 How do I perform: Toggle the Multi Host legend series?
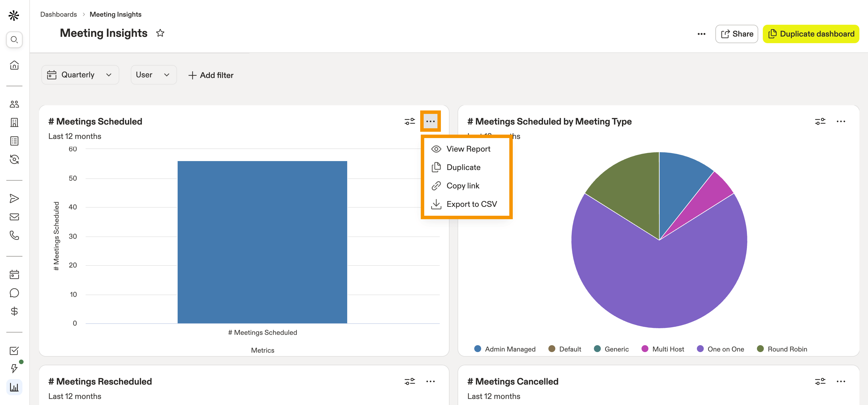663,349
